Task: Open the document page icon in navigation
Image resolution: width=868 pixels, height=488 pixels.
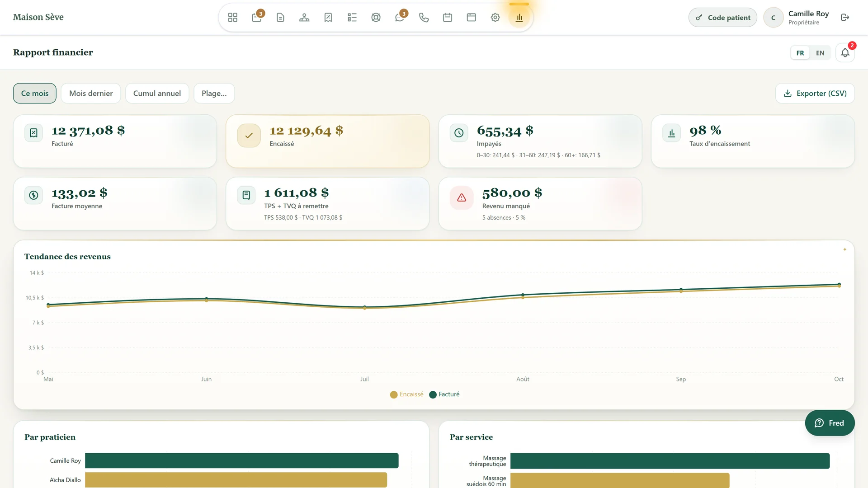Action: pyautogui.click(x=280, y=18)
